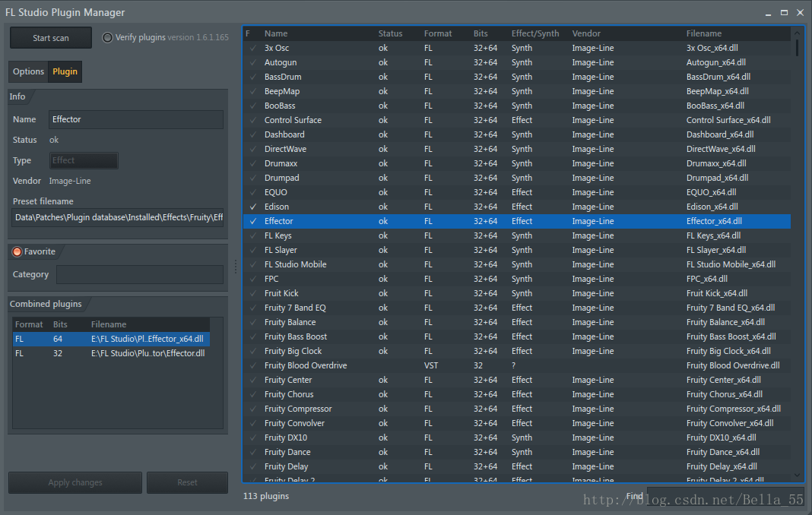Sort plugin list by Format column header
Screen dimensions: 812x515
tap(438, 33)
